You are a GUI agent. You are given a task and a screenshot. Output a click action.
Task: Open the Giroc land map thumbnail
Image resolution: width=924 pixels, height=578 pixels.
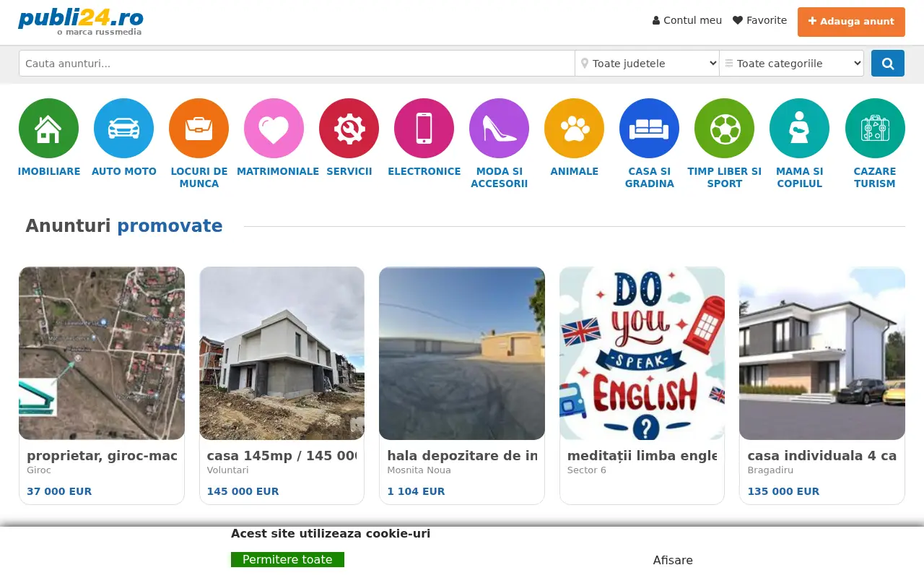102,353
